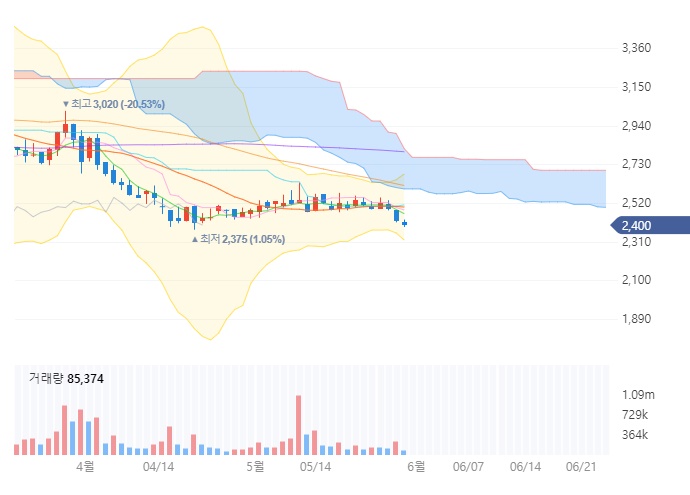The height and width of the screenshot is (495, 690).
Task: Select the 2,520 price axis label
Action: (x=636, y=203)
